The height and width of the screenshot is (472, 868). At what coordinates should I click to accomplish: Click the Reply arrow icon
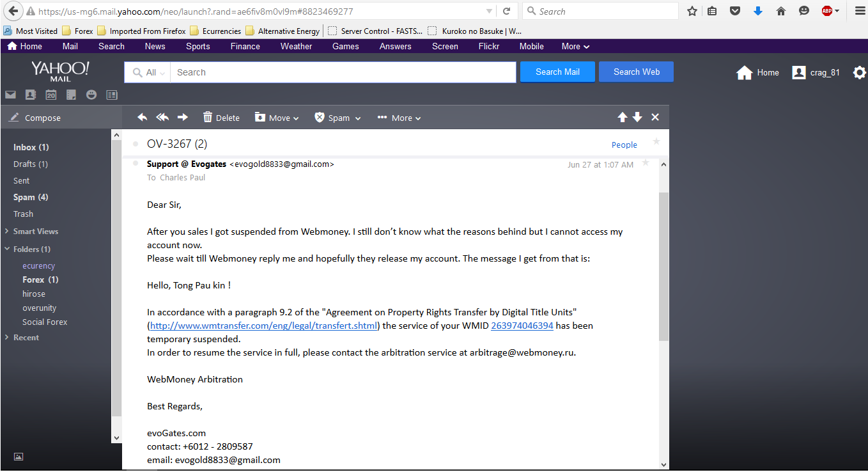point(143,117)
